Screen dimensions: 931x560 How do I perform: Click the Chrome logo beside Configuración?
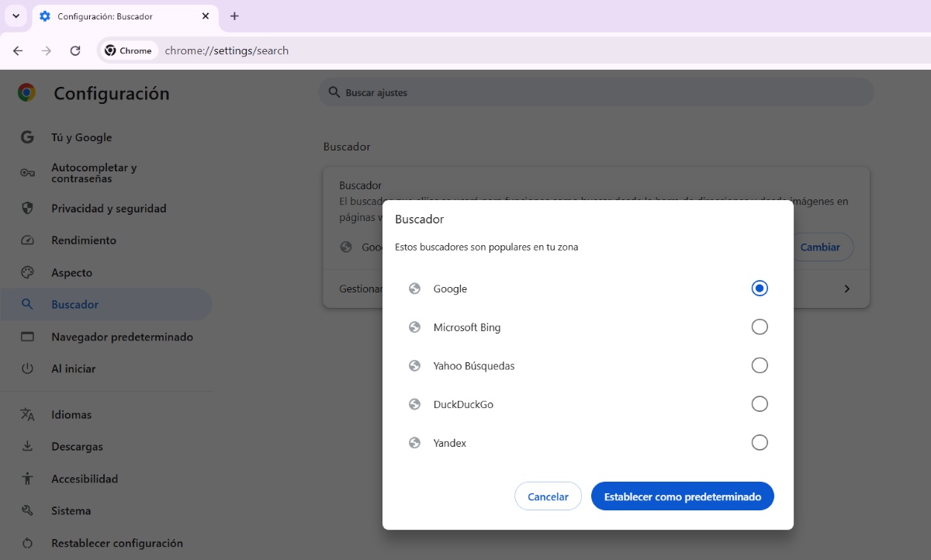point(26,93)
